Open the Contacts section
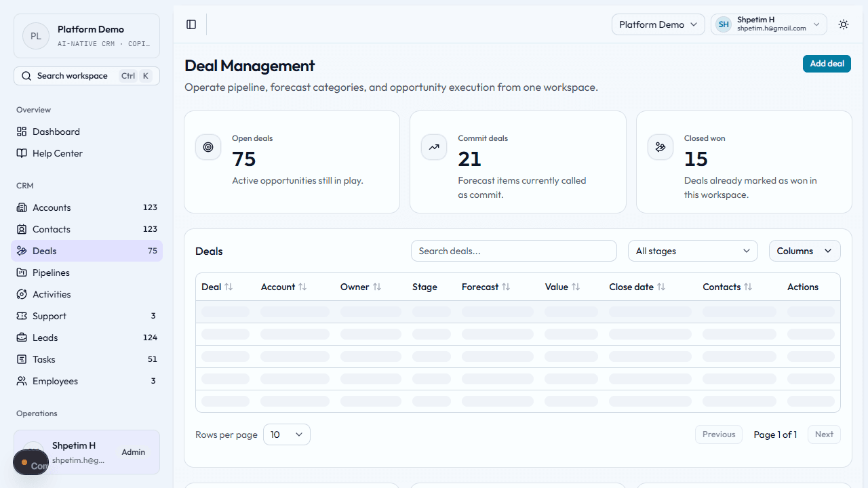868x488 pixels. [x=52, y=229]
